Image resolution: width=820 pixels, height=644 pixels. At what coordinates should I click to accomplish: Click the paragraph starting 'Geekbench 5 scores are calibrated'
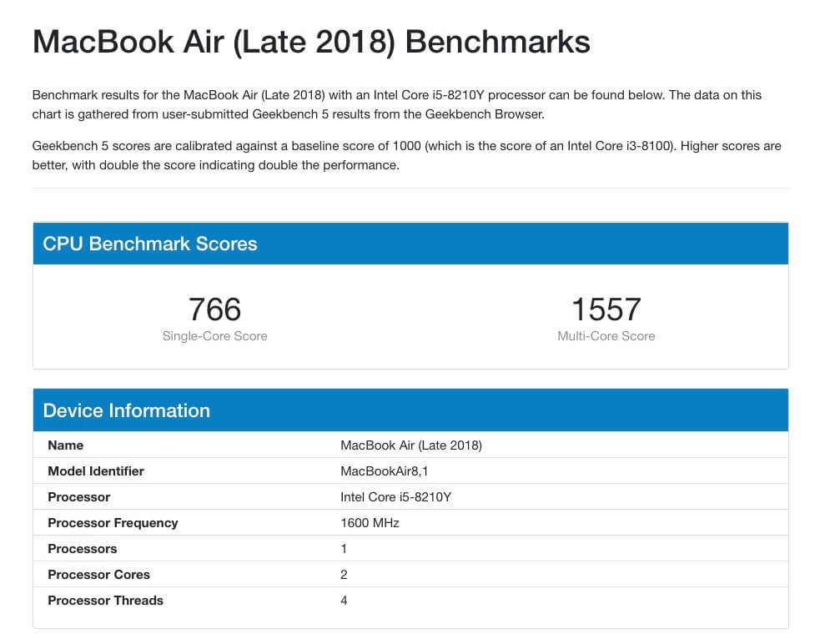pos(407,155)
